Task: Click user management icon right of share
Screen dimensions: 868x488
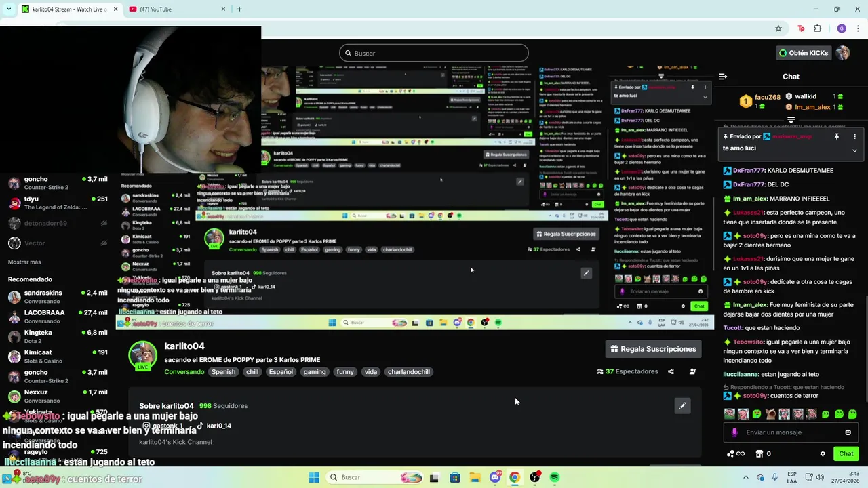Action: click(692, 371)
